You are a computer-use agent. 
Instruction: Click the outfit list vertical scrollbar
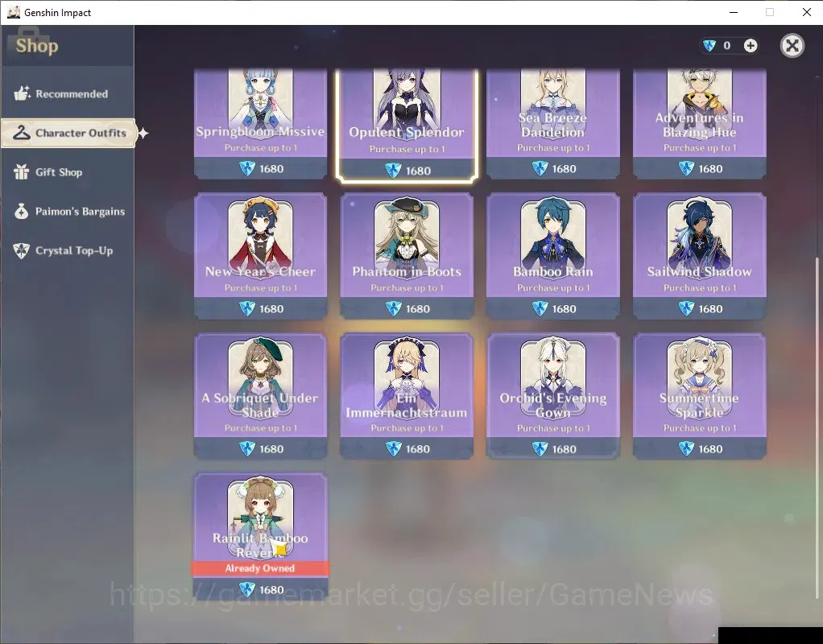point(817,427)
